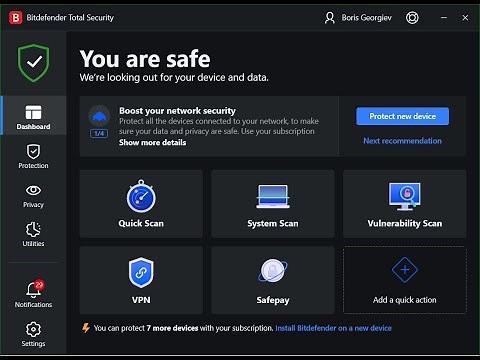This screenshot has width=480, height=360.
Task: Click the 1/4 recommendation counter
Action: click(x=99, y=134)
